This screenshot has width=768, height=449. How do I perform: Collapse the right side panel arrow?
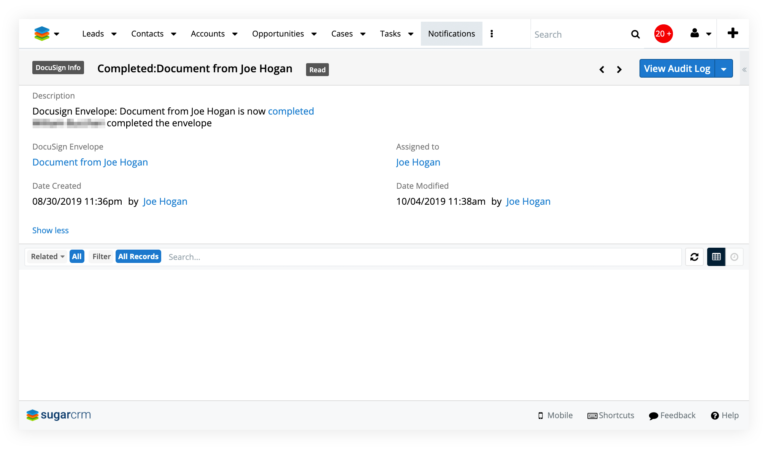tap(744, 70)
